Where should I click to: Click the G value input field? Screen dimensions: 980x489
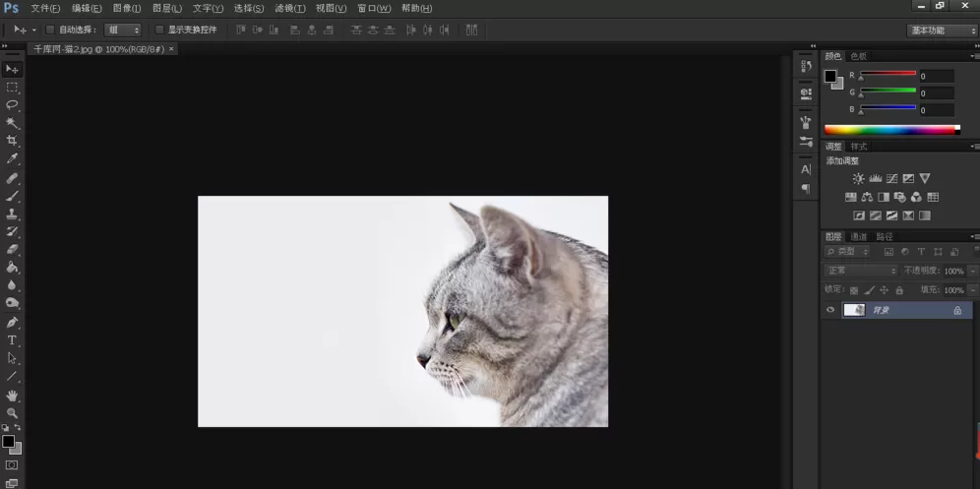point(937,93)
